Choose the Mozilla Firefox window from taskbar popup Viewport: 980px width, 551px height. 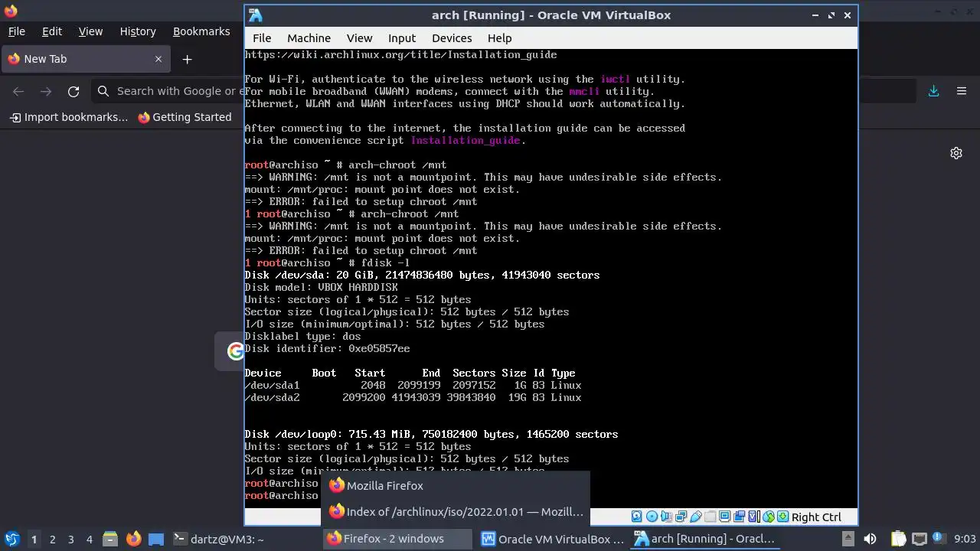(456, 485)
